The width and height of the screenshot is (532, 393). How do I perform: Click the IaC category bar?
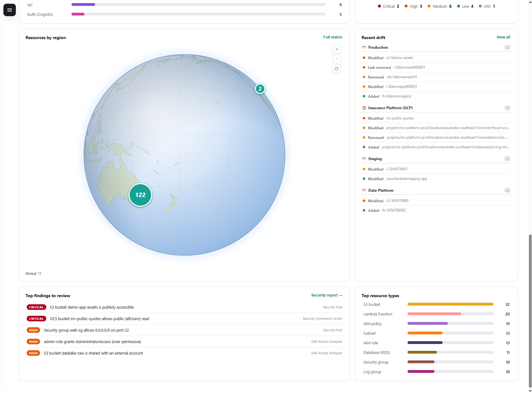198,5
